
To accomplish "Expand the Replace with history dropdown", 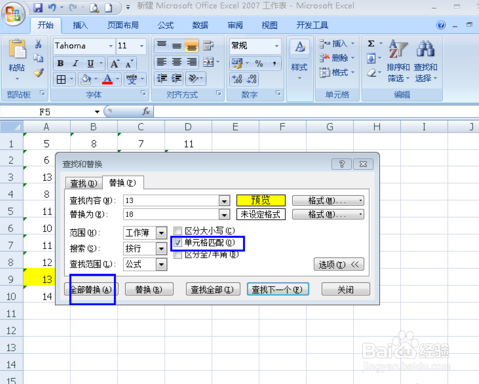I will pos(224,214).
